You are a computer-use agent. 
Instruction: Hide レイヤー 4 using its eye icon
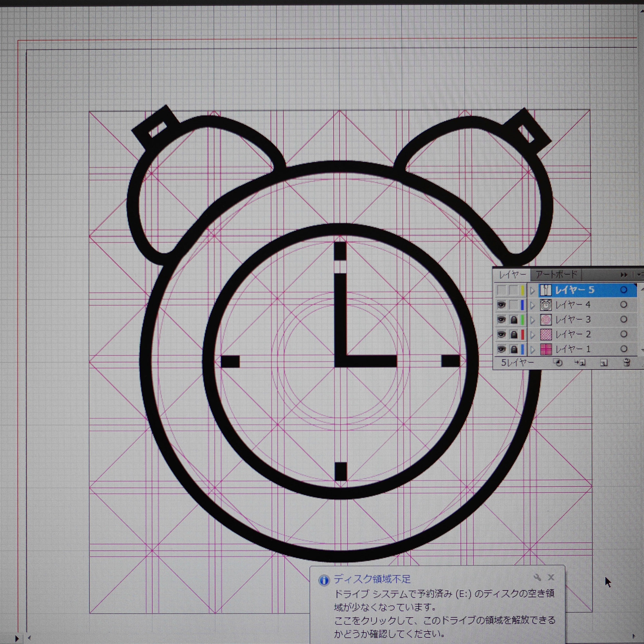click(501, 305)
